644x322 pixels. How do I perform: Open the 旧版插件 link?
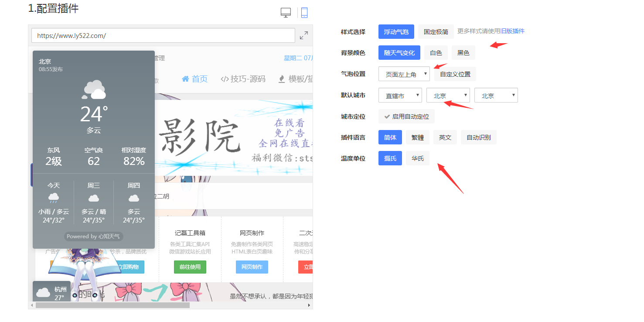[x=512, y=31]
